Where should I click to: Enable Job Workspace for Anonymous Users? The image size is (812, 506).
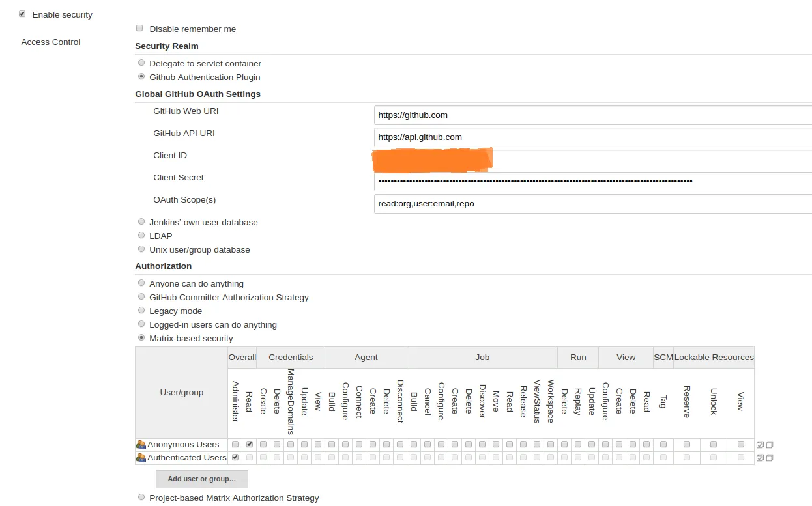551,444
